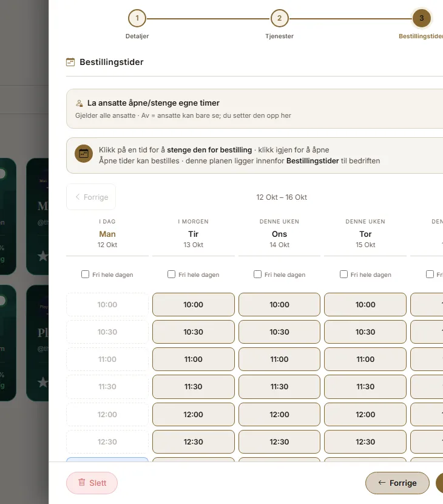Close the 12:00 slot on Tuesday
443x504 pixels.
pyautogui.click(x=194, y=414)
